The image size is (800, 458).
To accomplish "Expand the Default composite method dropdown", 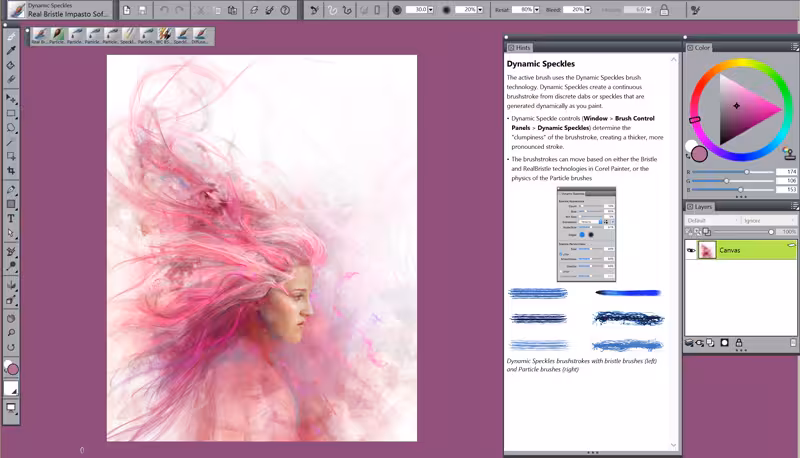I will 713,220.
